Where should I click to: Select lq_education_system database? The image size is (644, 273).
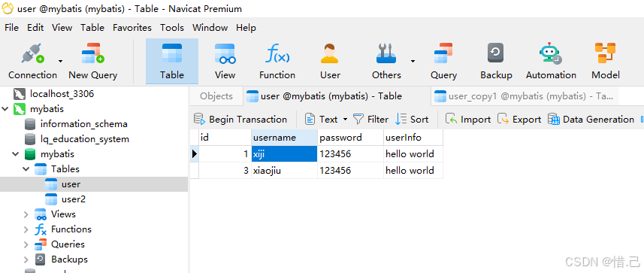(x=85, y=139)
